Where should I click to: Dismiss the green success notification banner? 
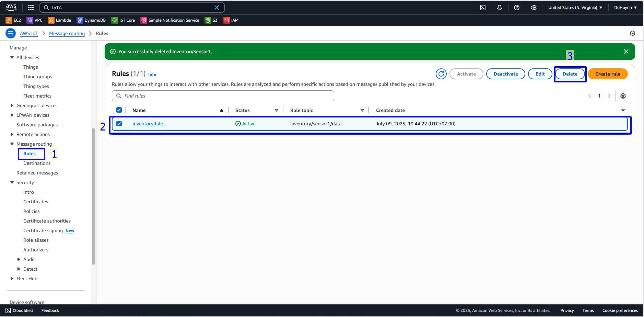click(x=626, y=52)
